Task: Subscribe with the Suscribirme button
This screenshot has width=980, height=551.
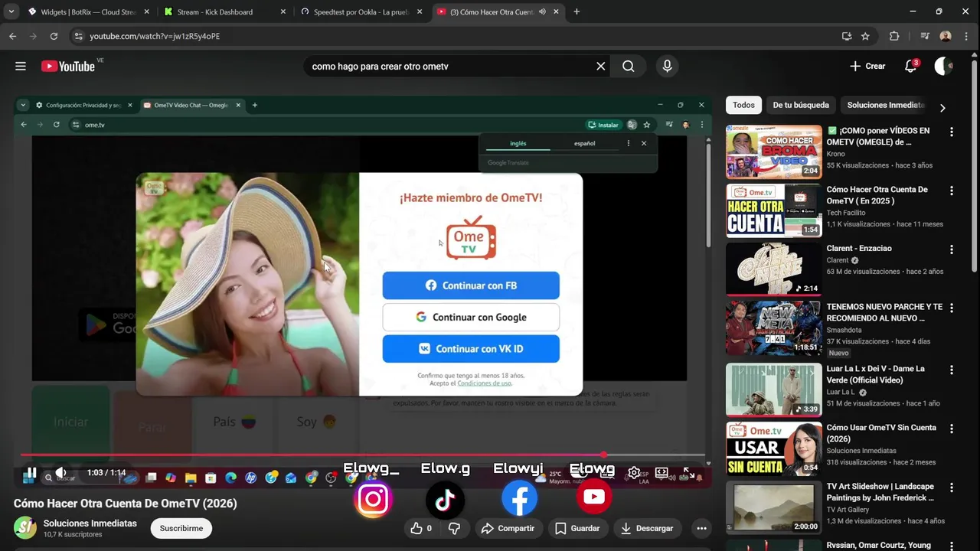Action: pos(181,528)
